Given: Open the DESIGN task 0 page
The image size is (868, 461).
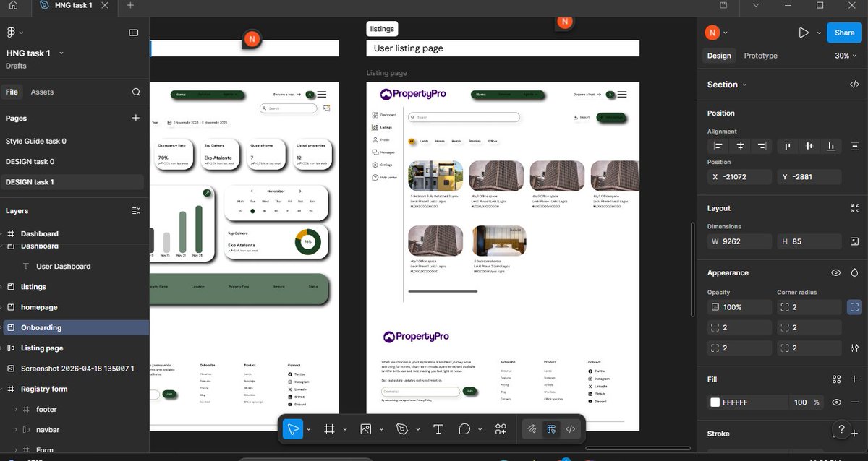Looking at the screenshot, I should tap(30, 161).
